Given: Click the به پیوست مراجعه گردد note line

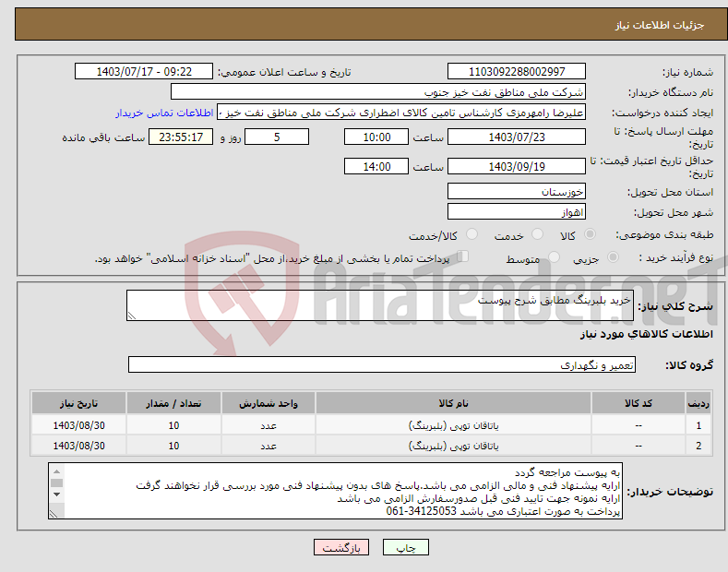Looking at the screenshot, I should point(567,472).
